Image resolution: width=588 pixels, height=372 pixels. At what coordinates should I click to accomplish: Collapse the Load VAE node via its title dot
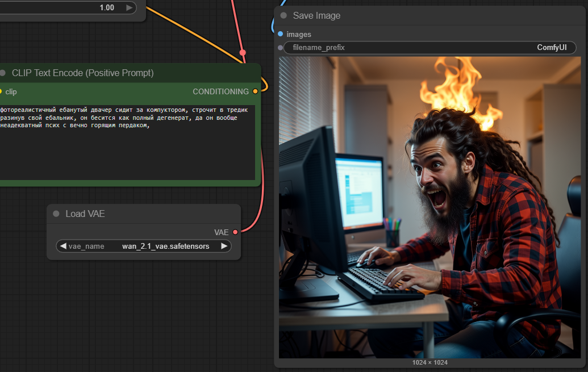56,214
